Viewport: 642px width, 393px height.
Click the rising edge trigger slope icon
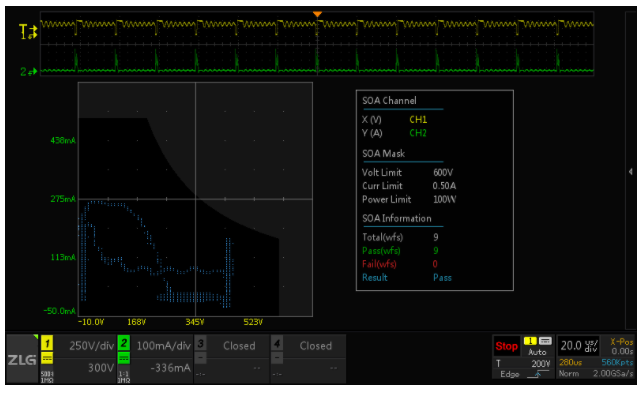538,374
